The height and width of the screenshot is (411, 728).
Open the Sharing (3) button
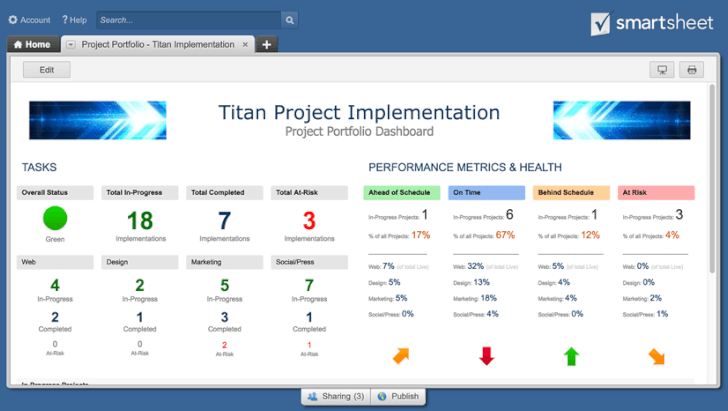pyautogui.click(x=336, y=396)
